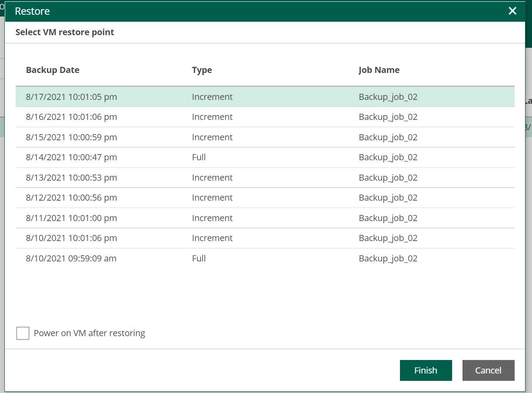Select the 8/12/2021 restore point
This screenshot has height=393, width=532.
(x=174, y=198)
